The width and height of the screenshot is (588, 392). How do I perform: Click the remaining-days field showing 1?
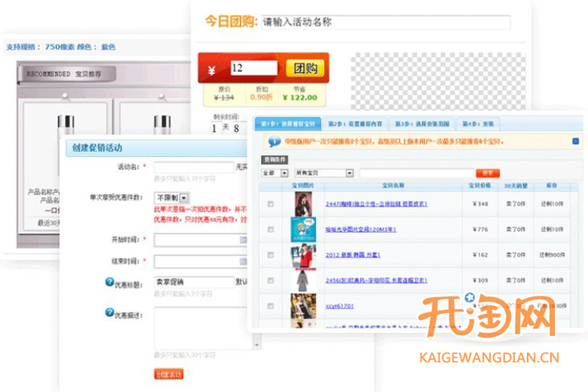click(216, 129)
